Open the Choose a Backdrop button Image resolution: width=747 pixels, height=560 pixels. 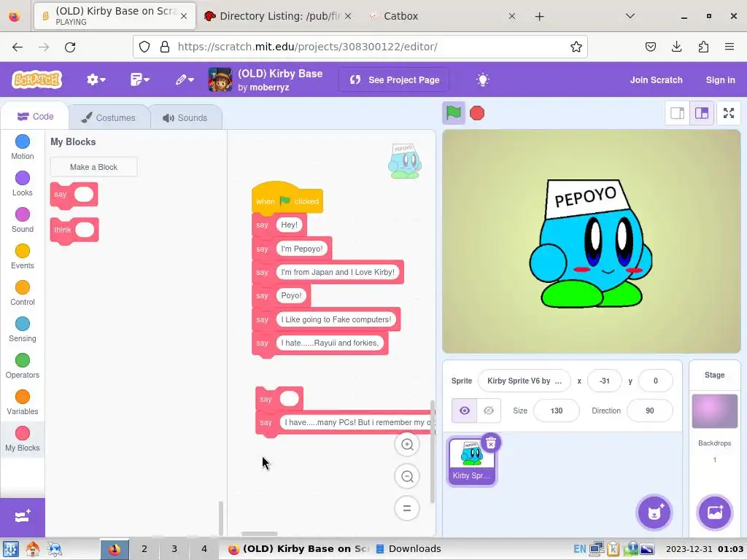(715, 513)
